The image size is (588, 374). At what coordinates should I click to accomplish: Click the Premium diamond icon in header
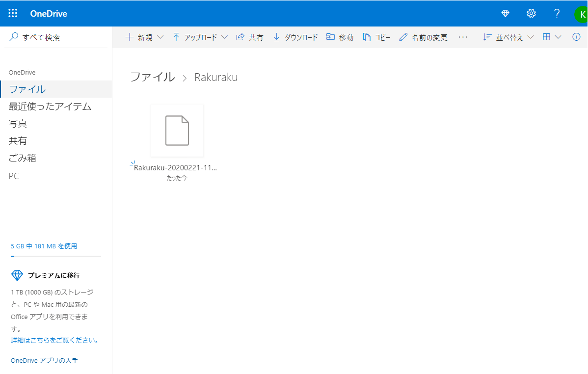click(x=505, y=14)
